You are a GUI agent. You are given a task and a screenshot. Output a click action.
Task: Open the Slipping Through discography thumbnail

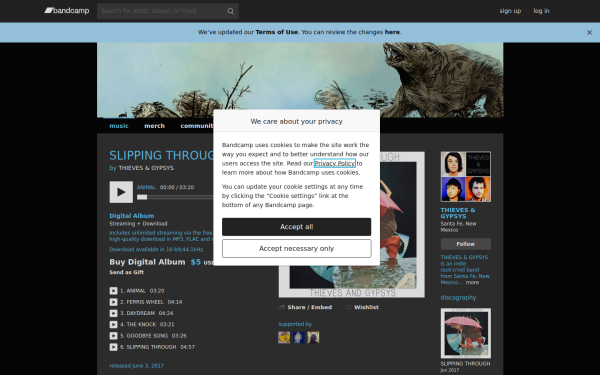465,333
